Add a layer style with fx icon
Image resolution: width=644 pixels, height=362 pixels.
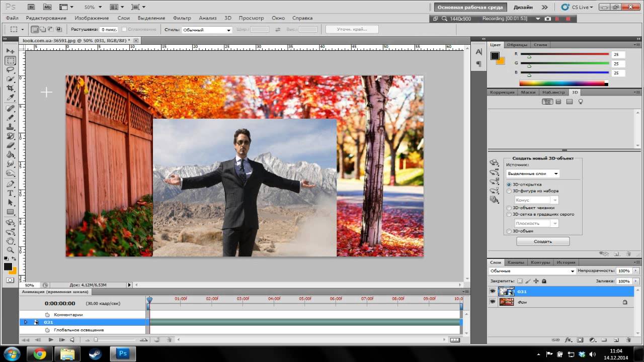[569, 340]
